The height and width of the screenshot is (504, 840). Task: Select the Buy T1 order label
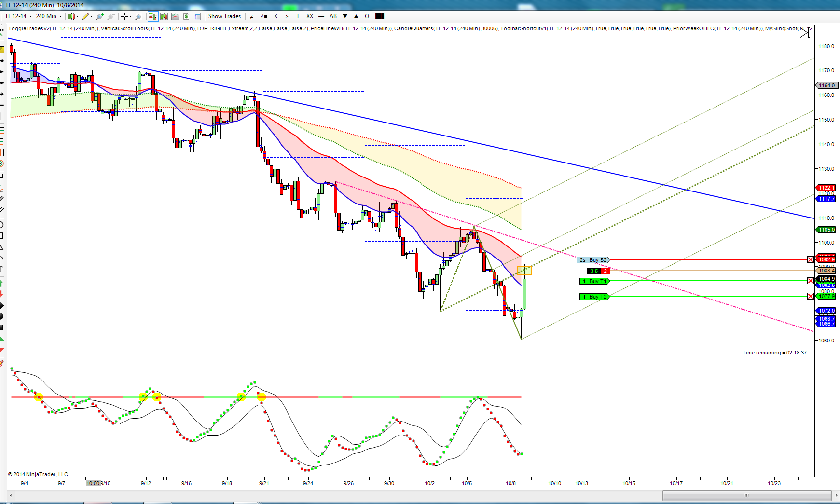point(594,281)
